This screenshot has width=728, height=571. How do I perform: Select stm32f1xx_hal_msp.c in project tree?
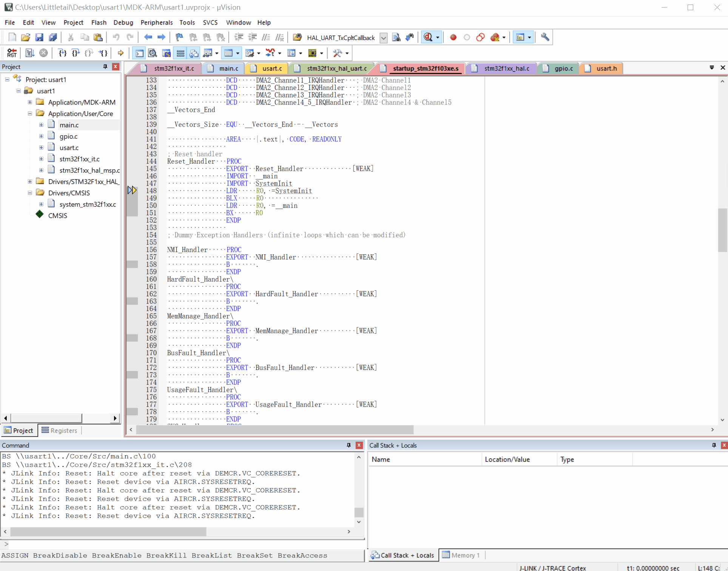[x=89, y=170]
